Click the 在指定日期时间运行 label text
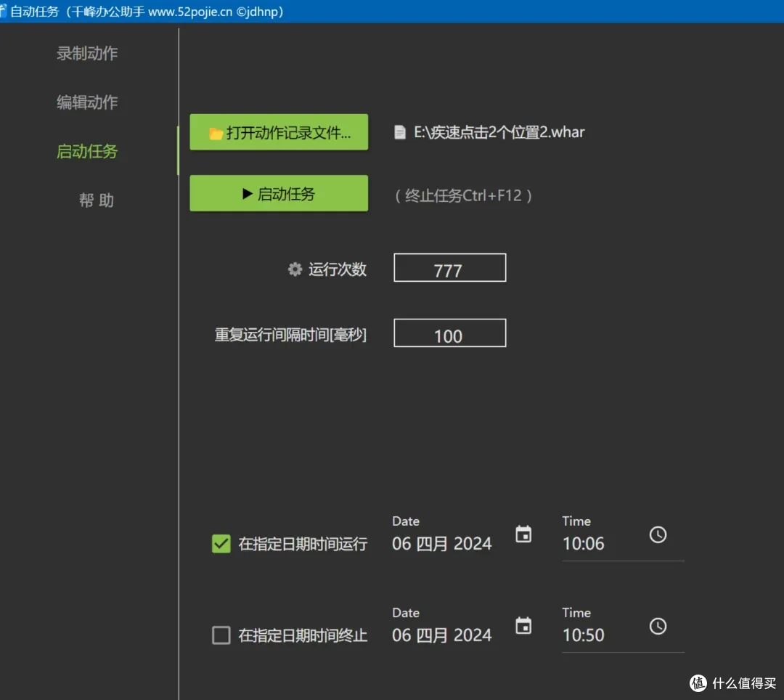784x700 pixels. [303, 544]
